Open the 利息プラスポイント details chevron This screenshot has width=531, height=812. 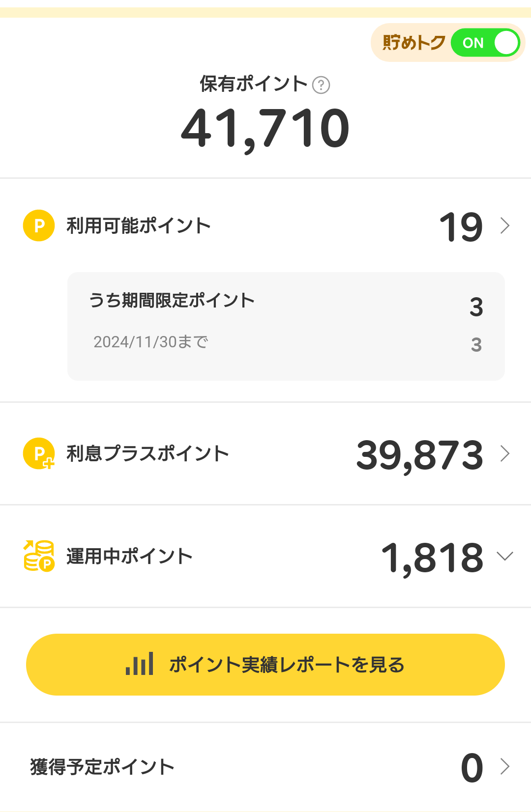(505, 453)
